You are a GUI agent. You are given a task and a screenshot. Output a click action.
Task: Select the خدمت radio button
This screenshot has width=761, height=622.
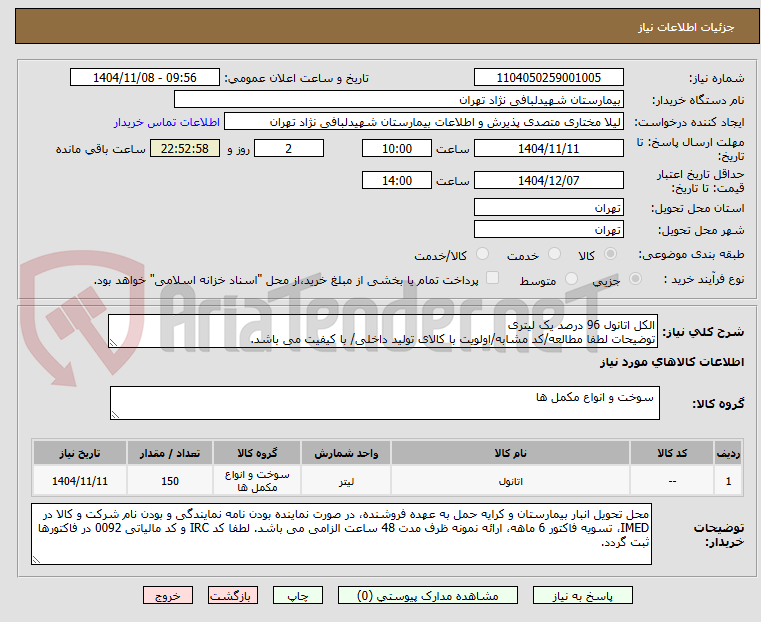[554, 254]
